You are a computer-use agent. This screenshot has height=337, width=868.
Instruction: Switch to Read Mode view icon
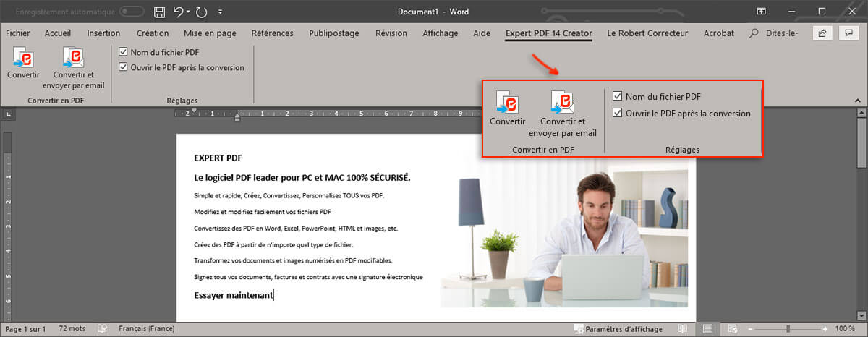click(683, 329)
